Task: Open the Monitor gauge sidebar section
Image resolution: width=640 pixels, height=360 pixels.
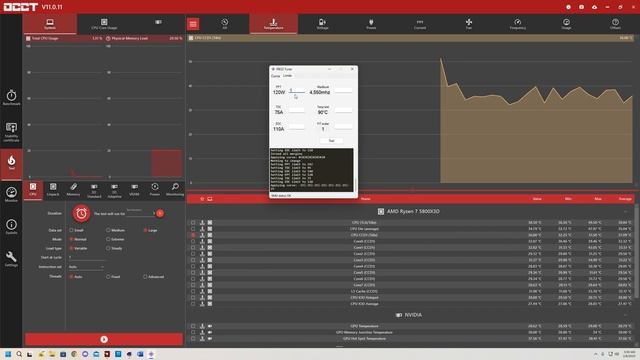Action: coord(11,194)
